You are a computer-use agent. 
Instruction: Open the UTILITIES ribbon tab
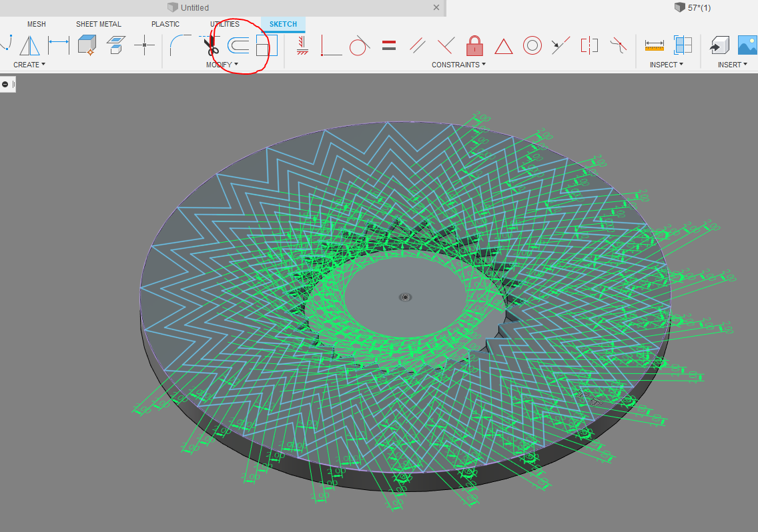[224, 23]
